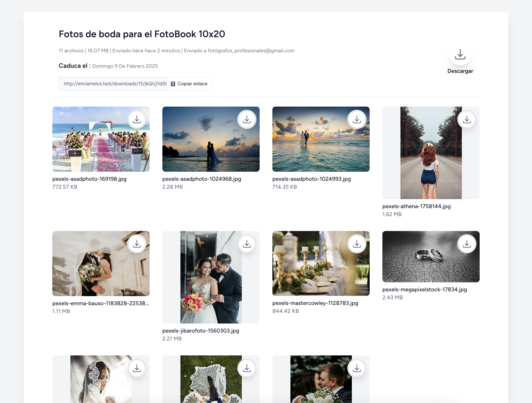The image size is (532, 403).
Task: Download pexels-jibarofoto-1560303.jpg couple photo
Action: [247, 244]
